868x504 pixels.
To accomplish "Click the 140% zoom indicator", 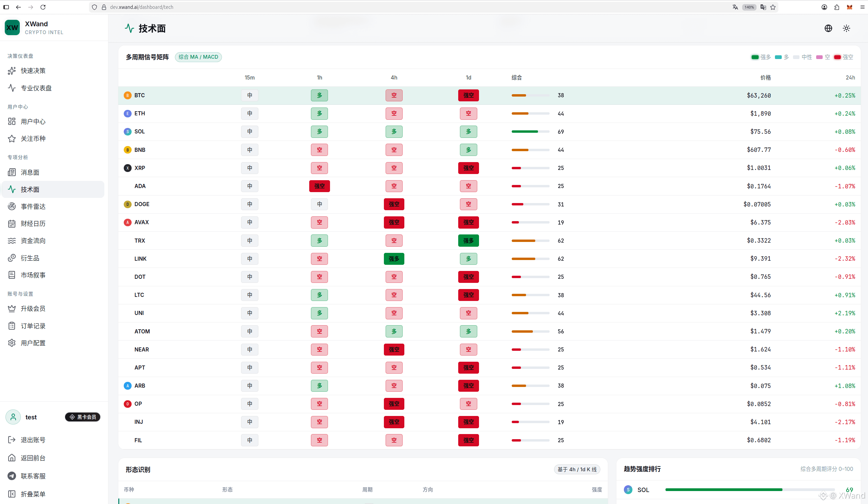I will tap(749, 7).
